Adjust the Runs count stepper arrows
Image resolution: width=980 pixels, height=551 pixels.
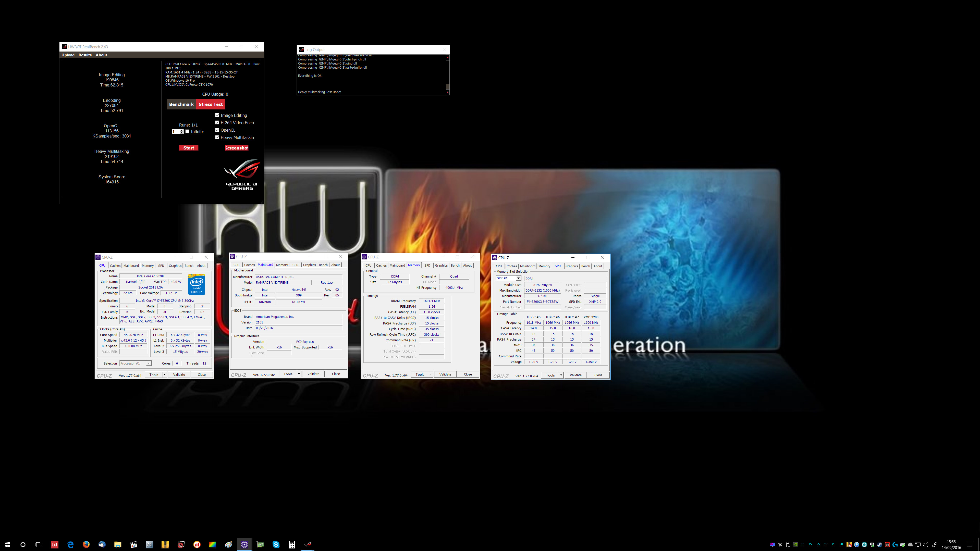click(182, 132)
